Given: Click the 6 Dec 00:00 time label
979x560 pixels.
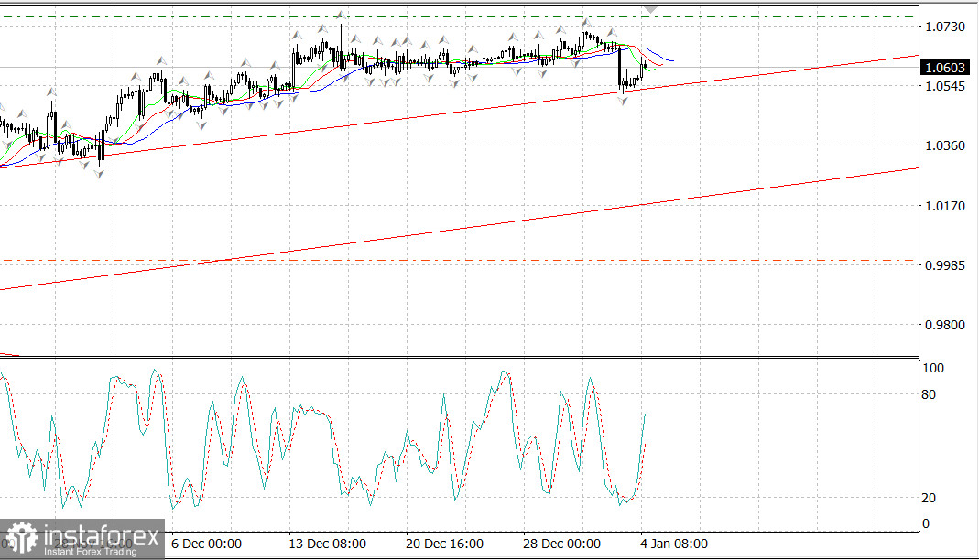Looking at the screenshot, I should click(205, 544).
